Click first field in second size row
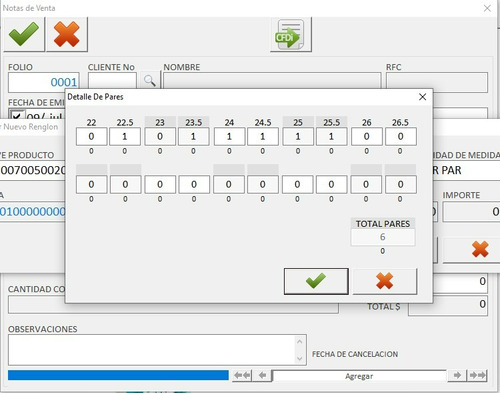Screen dimensions: 500x393 click(91, 184)
